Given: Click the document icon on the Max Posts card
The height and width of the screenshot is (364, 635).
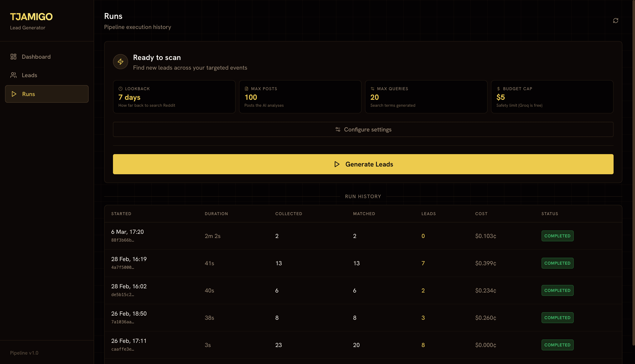Looking at the screenshot, I should click(x=246, y=88).
